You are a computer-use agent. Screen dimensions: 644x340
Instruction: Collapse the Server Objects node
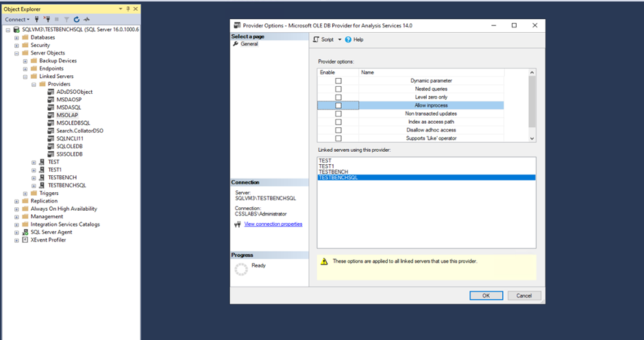click(x=16, y=53)
